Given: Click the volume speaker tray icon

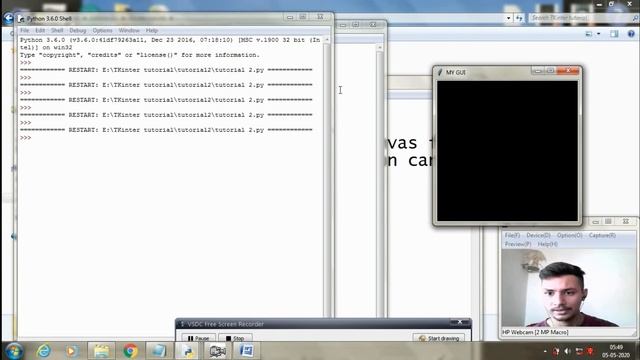Looking at the screenshot, I should [x=568, y=351].
